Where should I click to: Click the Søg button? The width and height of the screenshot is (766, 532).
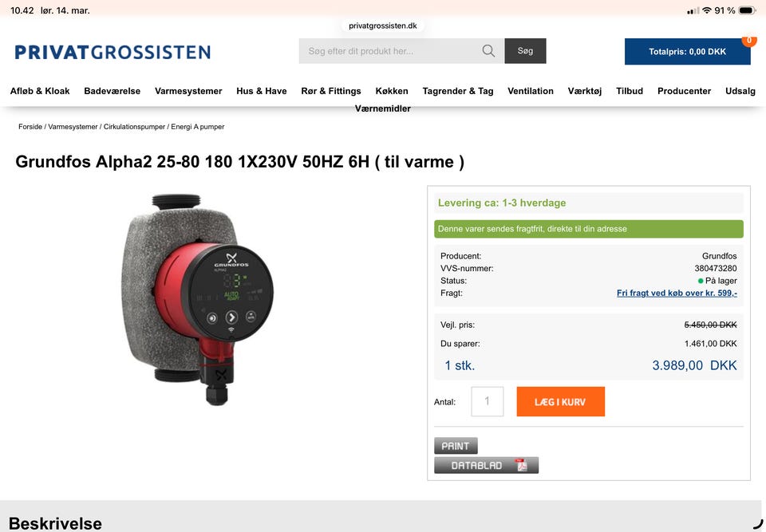pyautogui.click(x=525, y=51)
